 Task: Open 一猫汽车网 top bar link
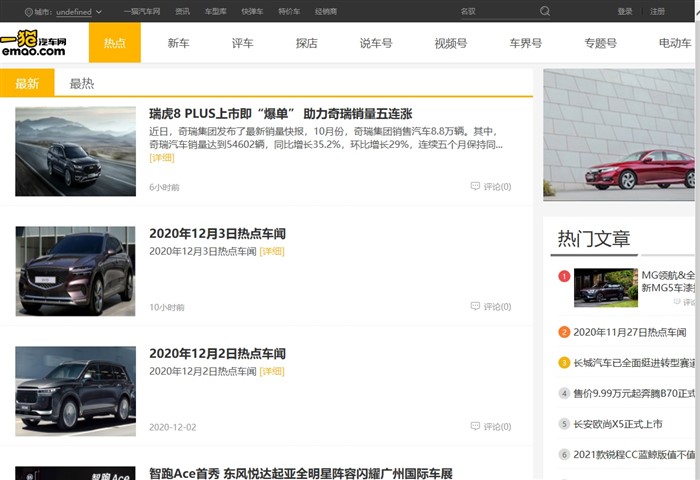(x=142, y=12)
